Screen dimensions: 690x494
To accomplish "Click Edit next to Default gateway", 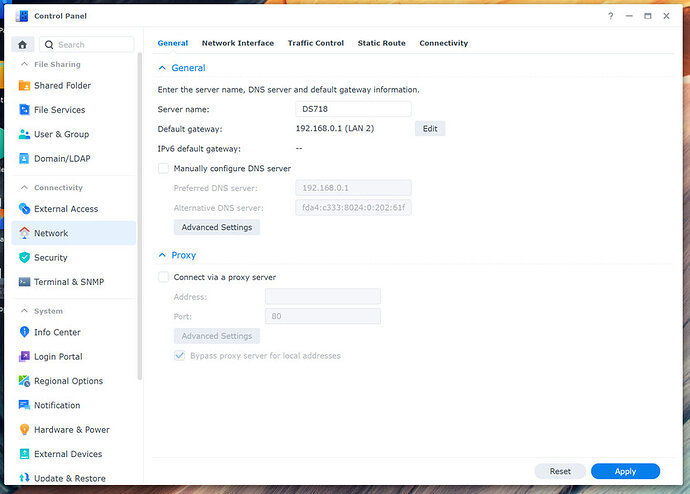I will pos(430,128).
